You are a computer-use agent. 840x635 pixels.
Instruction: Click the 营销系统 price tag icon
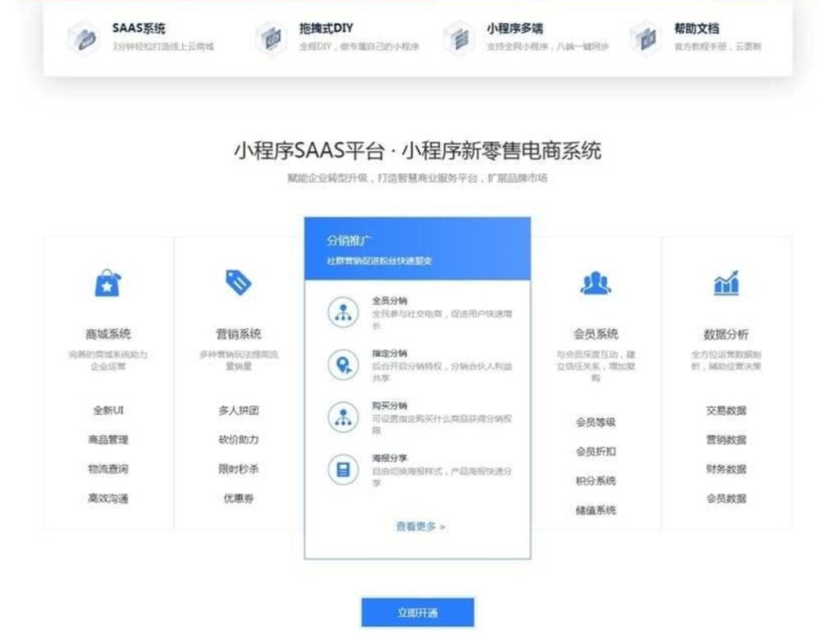click(239, 282)
